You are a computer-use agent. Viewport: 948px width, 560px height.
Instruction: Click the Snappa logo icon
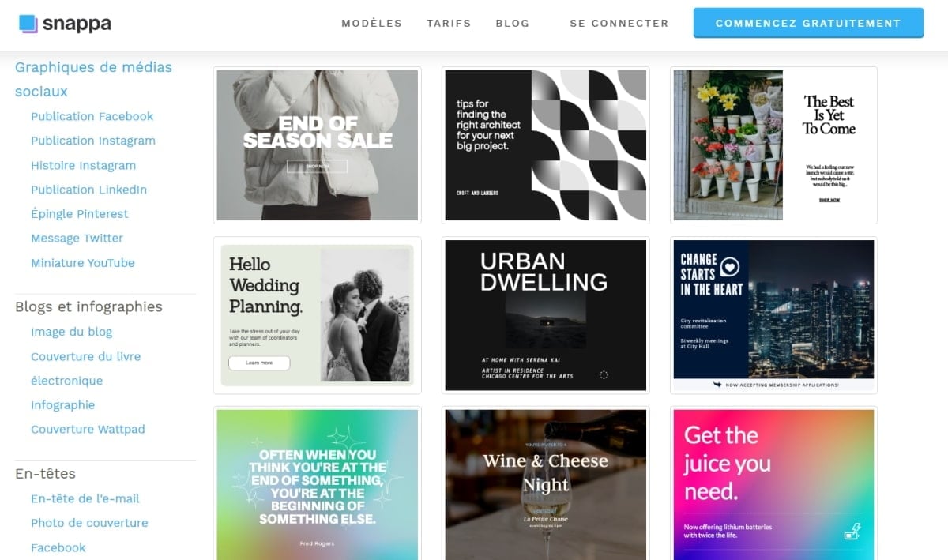pyautogui.click(x=28, y=24)
